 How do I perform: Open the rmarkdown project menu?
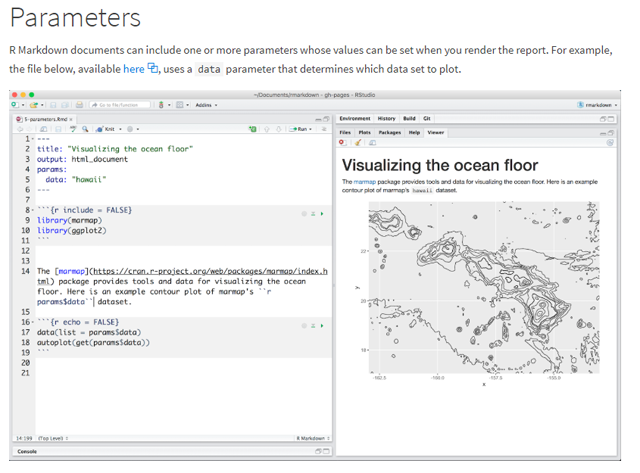coord(597,105)
